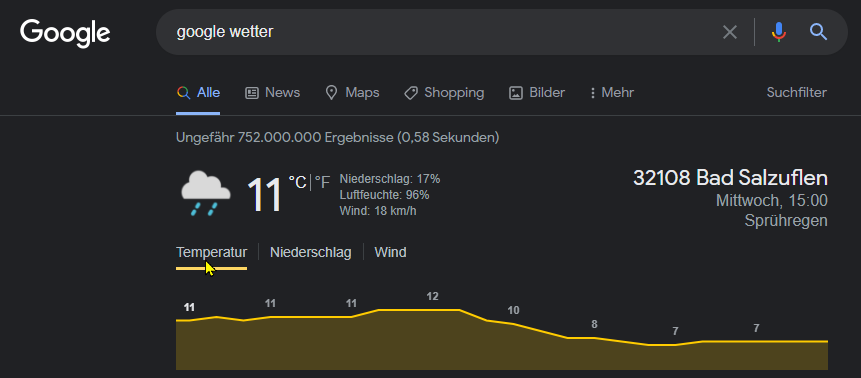Screen dimensions: 861x378
Task: Clear the search field with the X icon
Action: pyautogui.click(x=729, y=32)
